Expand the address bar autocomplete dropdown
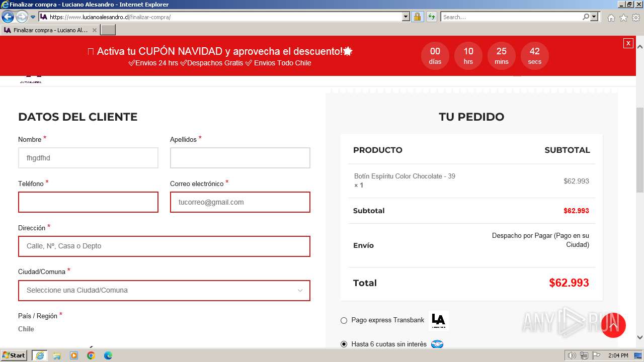The width and height of the screenshot is (644, 362). coord(406,17)
